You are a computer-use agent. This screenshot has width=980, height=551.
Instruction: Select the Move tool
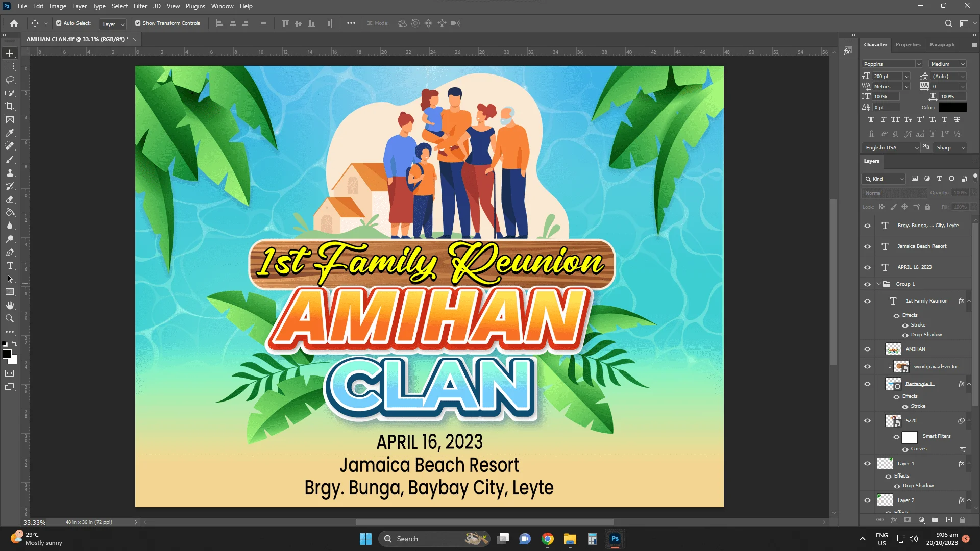click(10, 53)
